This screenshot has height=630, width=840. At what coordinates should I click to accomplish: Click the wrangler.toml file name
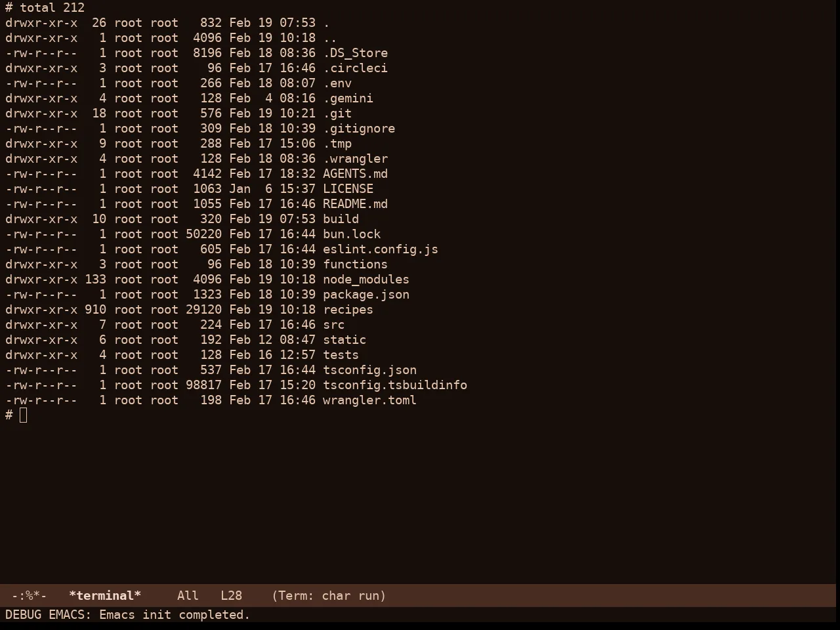(x=369, y=400)
